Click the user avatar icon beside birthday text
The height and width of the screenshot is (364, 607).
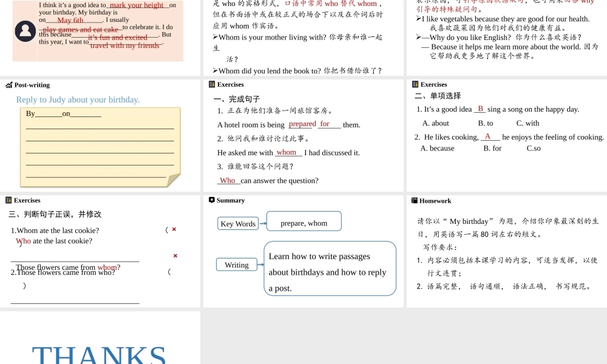point(25,31)
